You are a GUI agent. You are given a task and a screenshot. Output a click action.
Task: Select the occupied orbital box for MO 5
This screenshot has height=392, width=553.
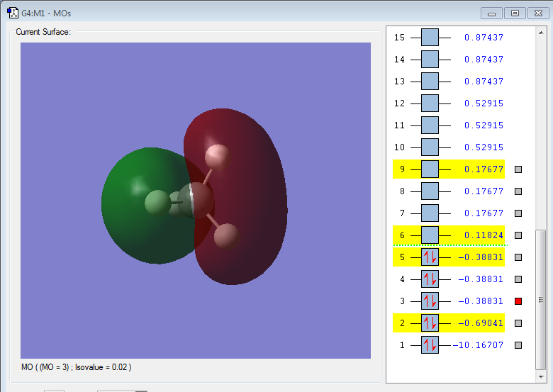(x=430, y=257)
